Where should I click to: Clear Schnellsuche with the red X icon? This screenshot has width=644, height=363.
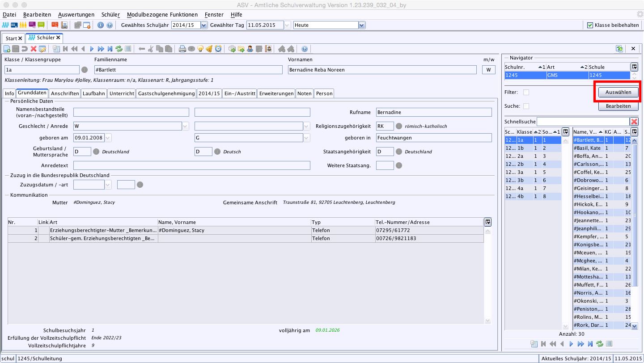[634, 122]
